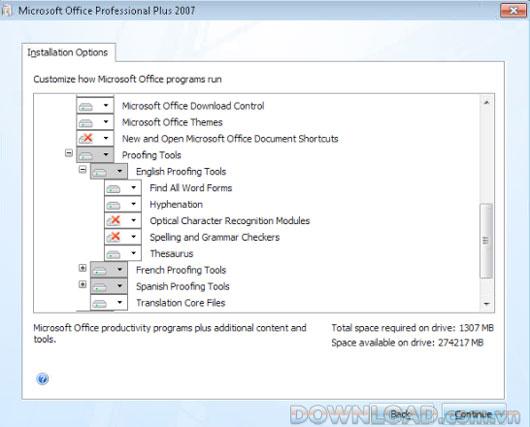
Task: Select the Hyphenation label
Action: 176,204
